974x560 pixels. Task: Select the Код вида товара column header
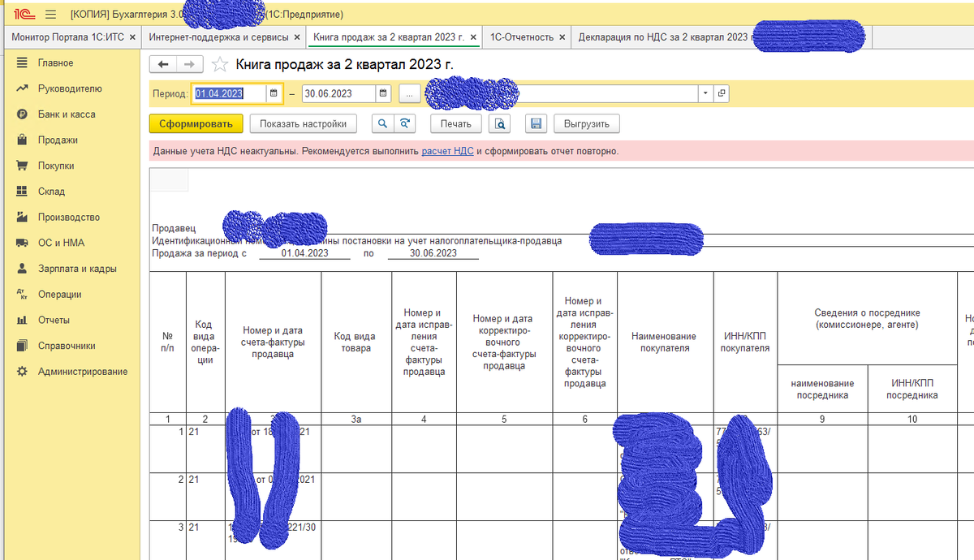(x=356, y=342)
